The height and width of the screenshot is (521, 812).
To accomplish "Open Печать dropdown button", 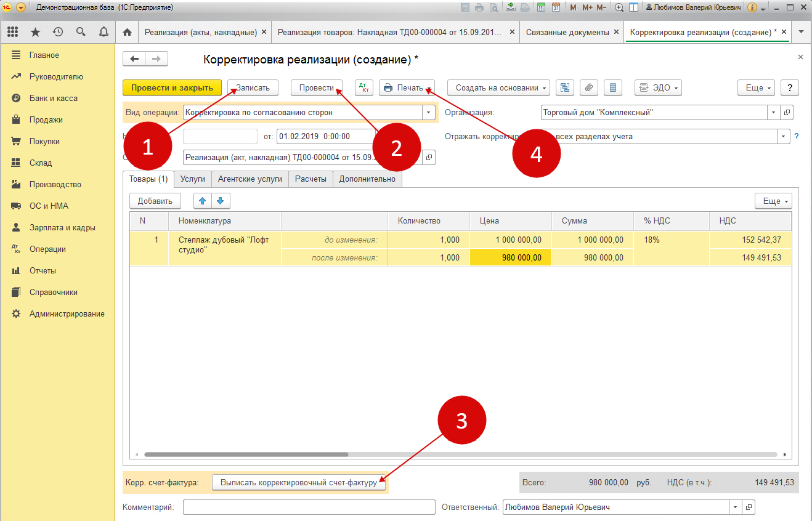I will (407, 88).
